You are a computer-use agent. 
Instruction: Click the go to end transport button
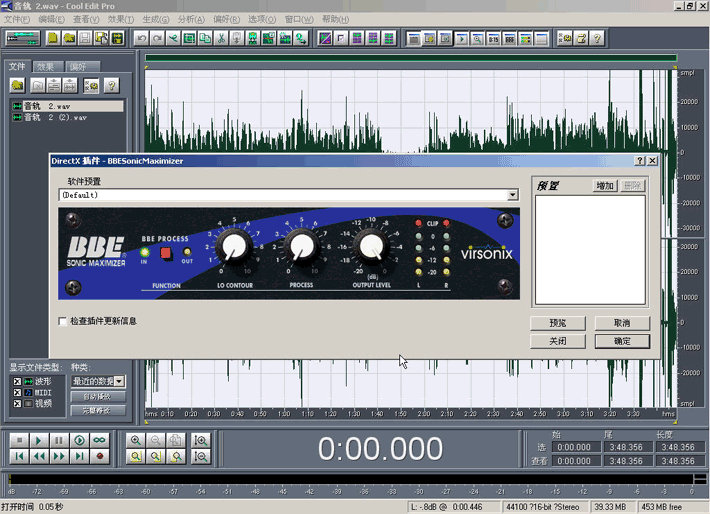click(x=80, y=456)
